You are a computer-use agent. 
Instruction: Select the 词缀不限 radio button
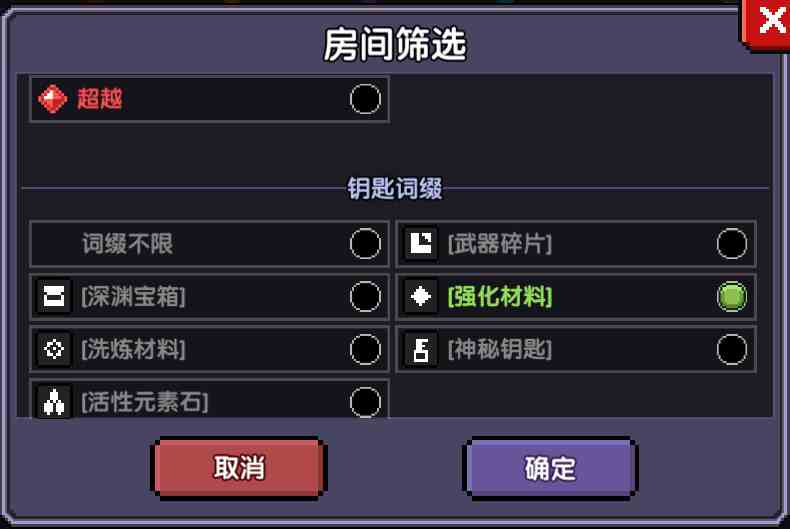coord(365,243)
